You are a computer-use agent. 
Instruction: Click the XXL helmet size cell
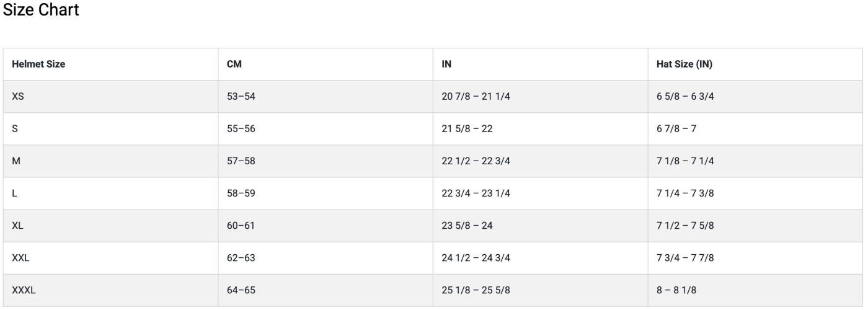(x=20, y=258)
